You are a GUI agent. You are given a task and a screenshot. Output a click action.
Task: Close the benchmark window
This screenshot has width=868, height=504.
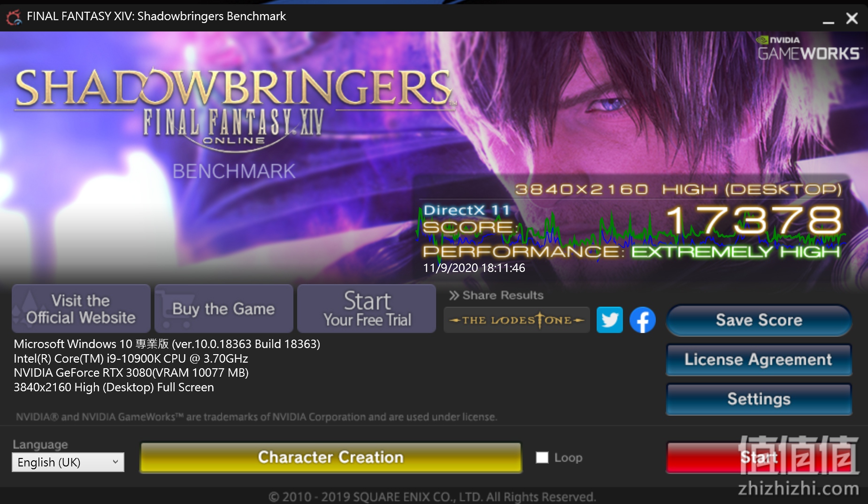click(x=852, y=18)
